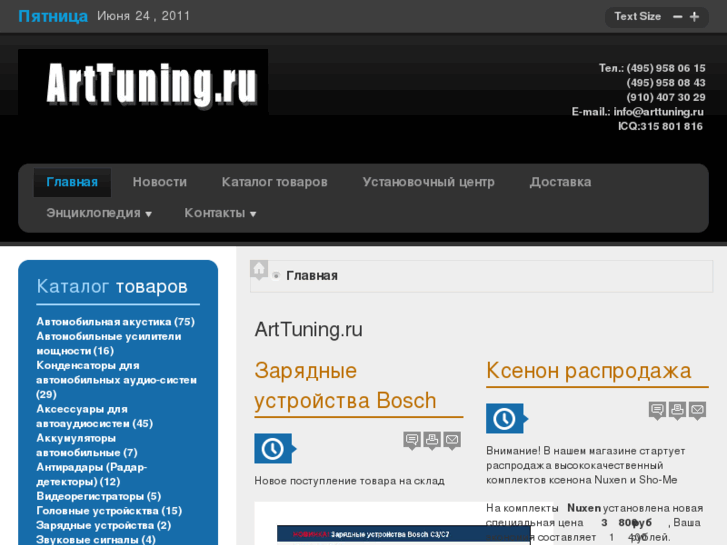Email the Bosch chargers article

(452, 440)
